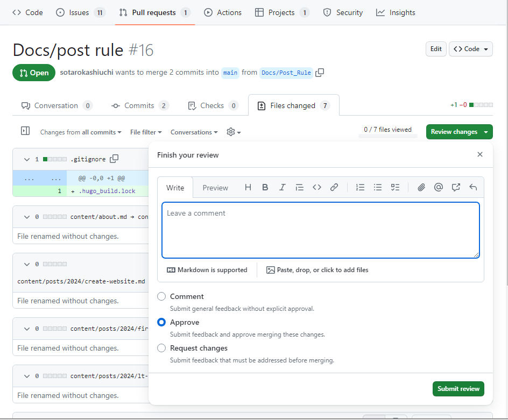Click the Docs/Post_Rule branch link
Image resolution: width=508 pixels, height=420 pixels.
[286, 73]
